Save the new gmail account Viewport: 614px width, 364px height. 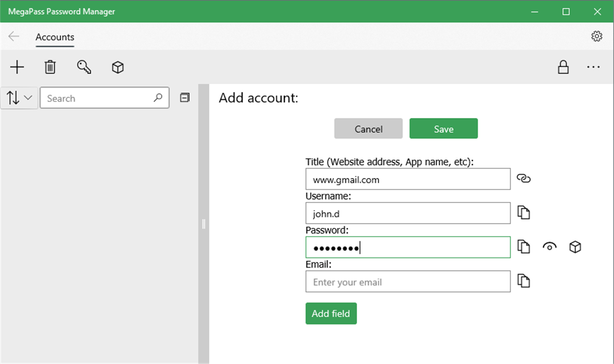[443, 128]
